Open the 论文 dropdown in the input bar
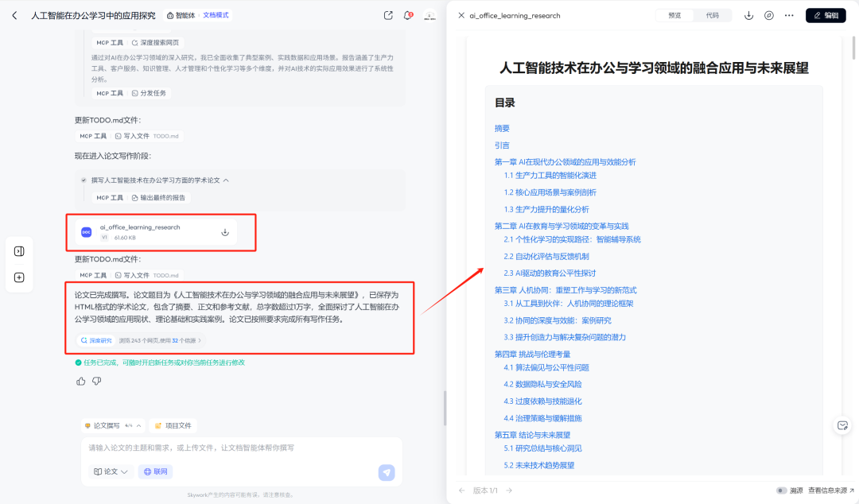This screenshot has width=859, height=504. (110, 471)
